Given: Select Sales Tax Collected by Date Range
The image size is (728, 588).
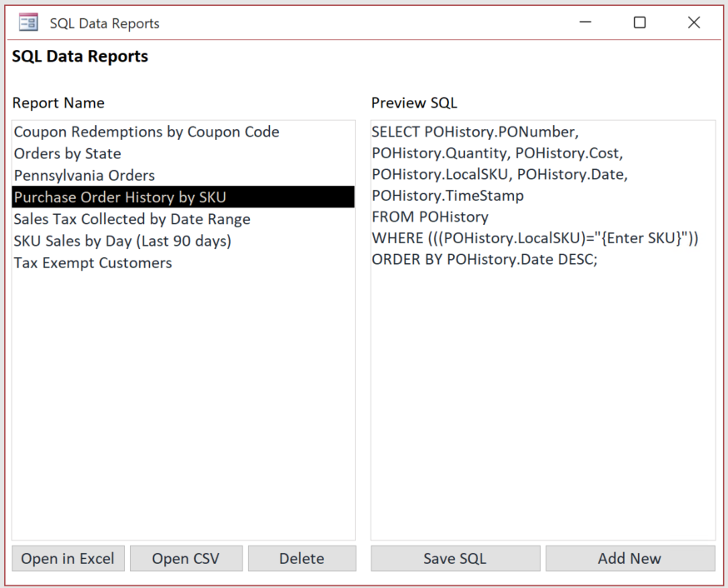Looking at the screenshot, I should click(132, 219).
